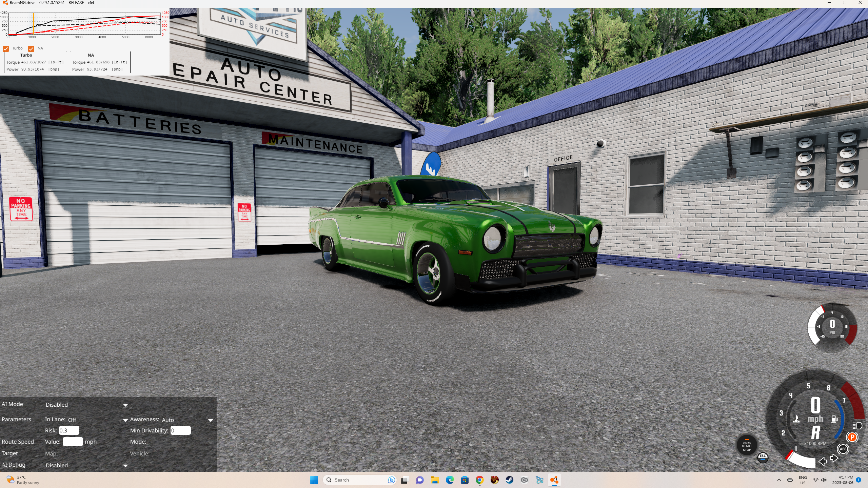Open the Wi-Fi network tray icon
This screenshot has height=488, width=868.
point(815,480)
